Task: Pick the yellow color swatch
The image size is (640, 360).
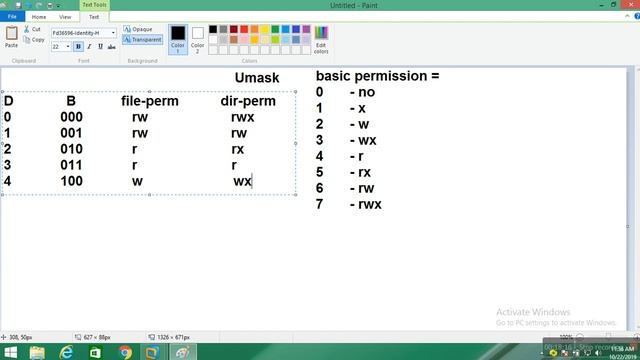Action: click(265, 29)
